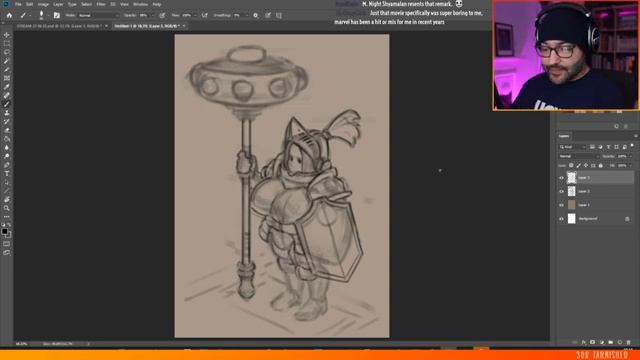Toggle lock transparent pixels in Layers panel
The height and width of the screenshot is (360, 640).
click(x=571, y=165)
